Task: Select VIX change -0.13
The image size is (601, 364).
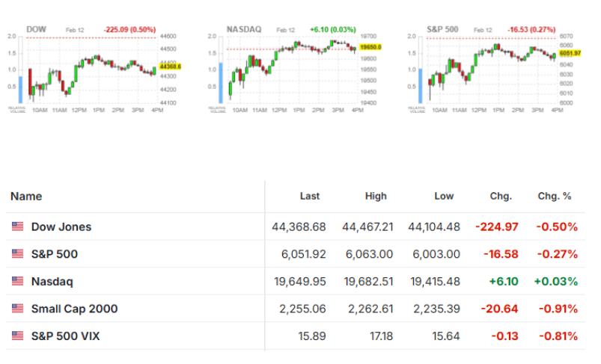Action: tap(504, 336)
